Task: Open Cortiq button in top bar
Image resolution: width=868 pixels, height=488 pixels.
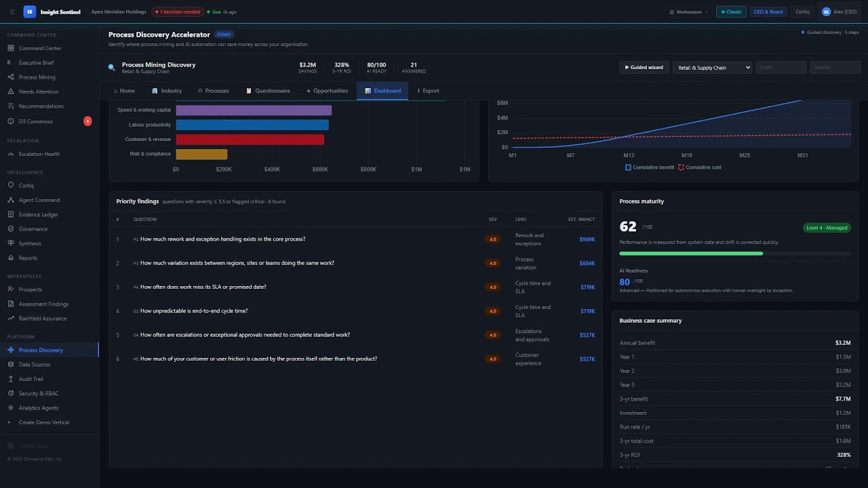Action: [x=802, y=12]
